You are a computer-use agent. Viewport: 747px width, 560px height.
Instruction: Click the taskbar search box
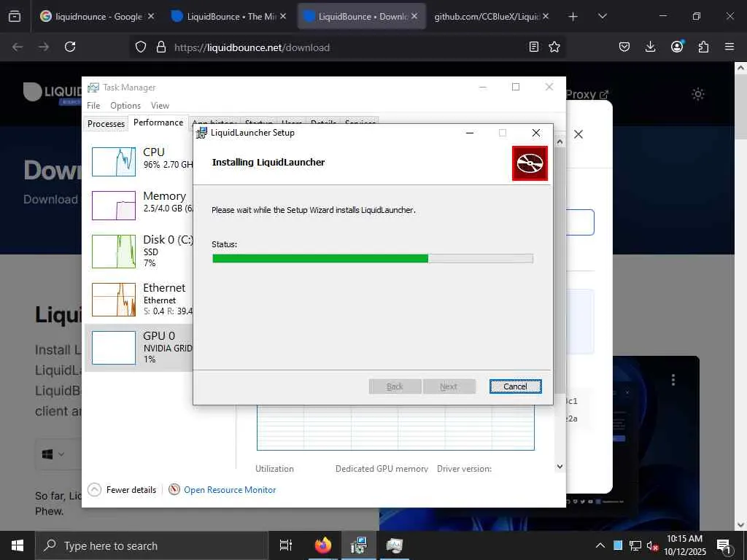coord(152,545)
